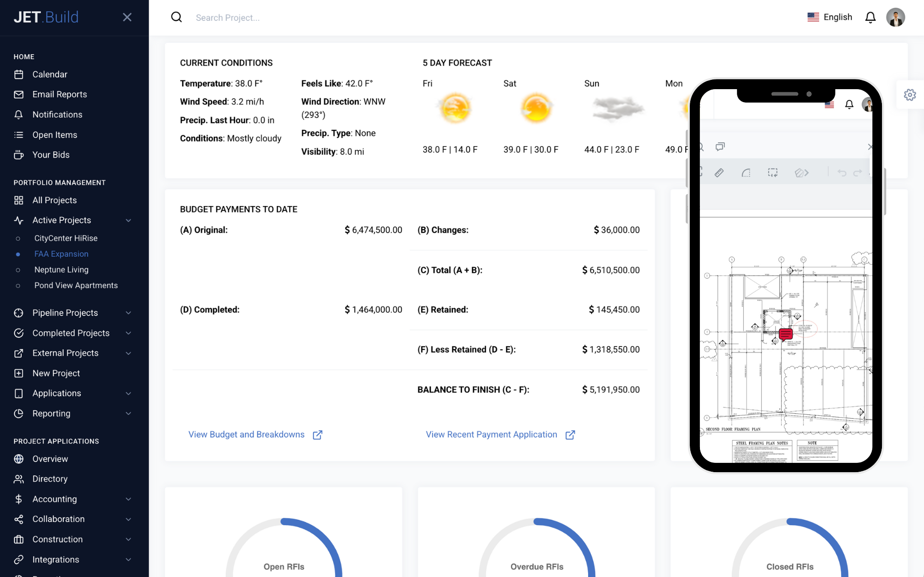The image size is (924, 577).
Task: Open the Directory under Project Applications
Action: click(49, 479)
